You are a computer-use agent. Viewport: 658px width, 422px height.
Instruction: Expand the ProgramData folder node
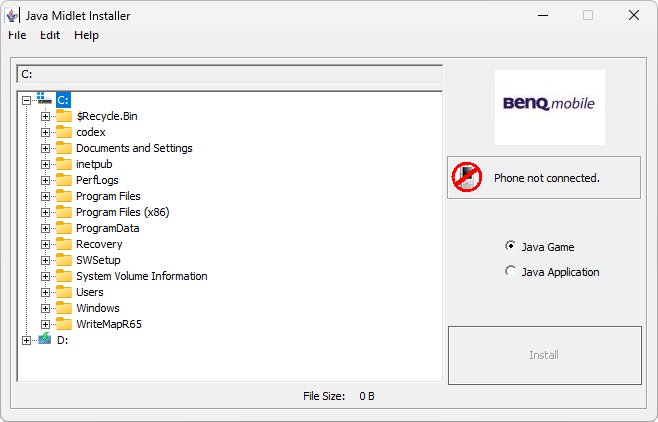(x=45, y=228)
